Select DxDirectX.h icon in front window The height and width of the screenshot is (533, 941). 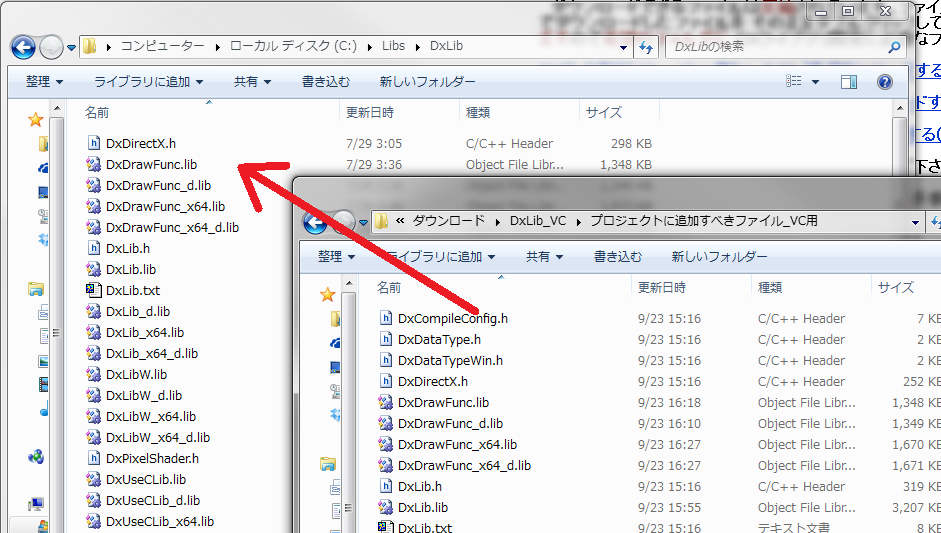(386, 382)
